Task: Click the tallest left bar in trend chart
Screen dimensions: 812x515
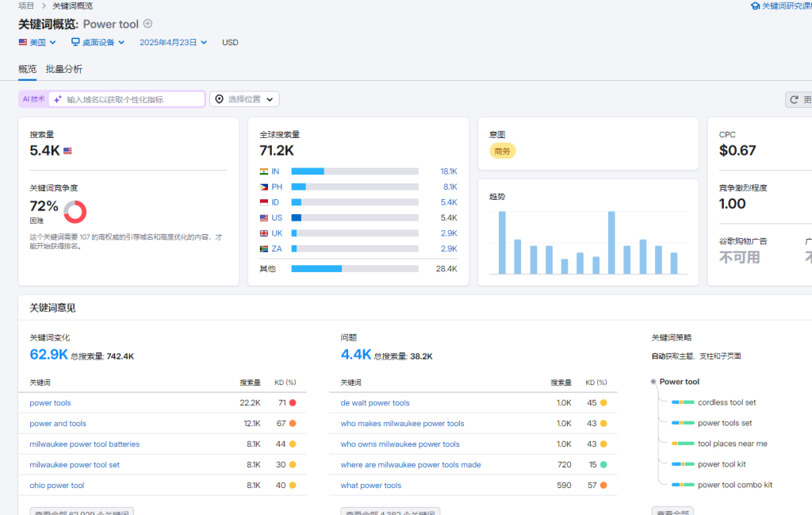Action: tap(502, 243)
